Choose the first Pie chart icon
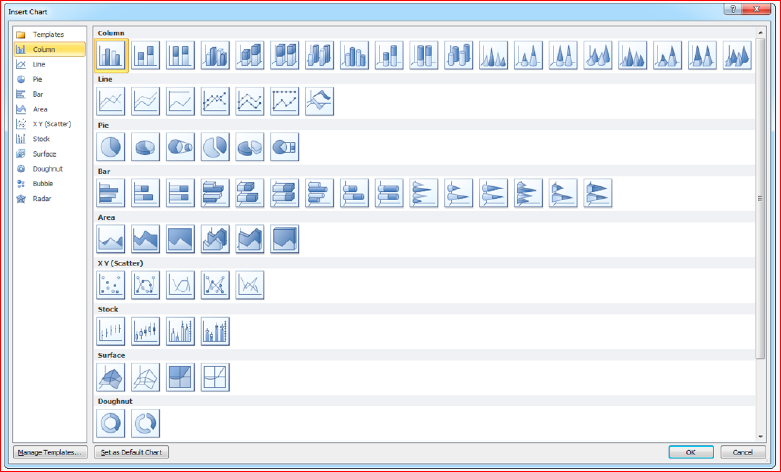The image size is (781, 472). 111,147
